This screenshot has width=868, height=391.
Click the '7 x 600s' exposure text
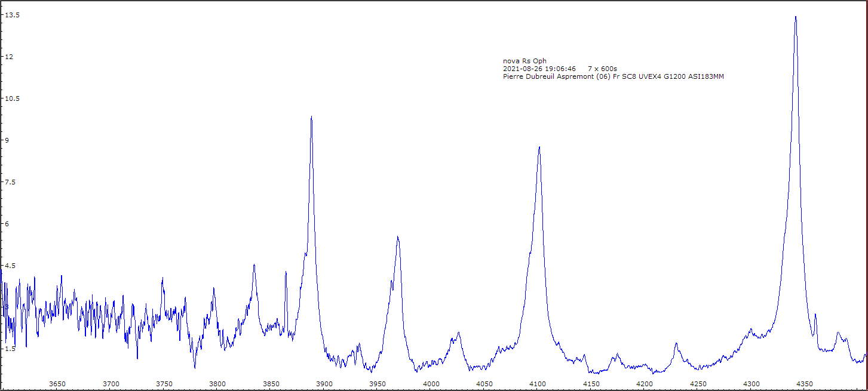coord(602,69)
